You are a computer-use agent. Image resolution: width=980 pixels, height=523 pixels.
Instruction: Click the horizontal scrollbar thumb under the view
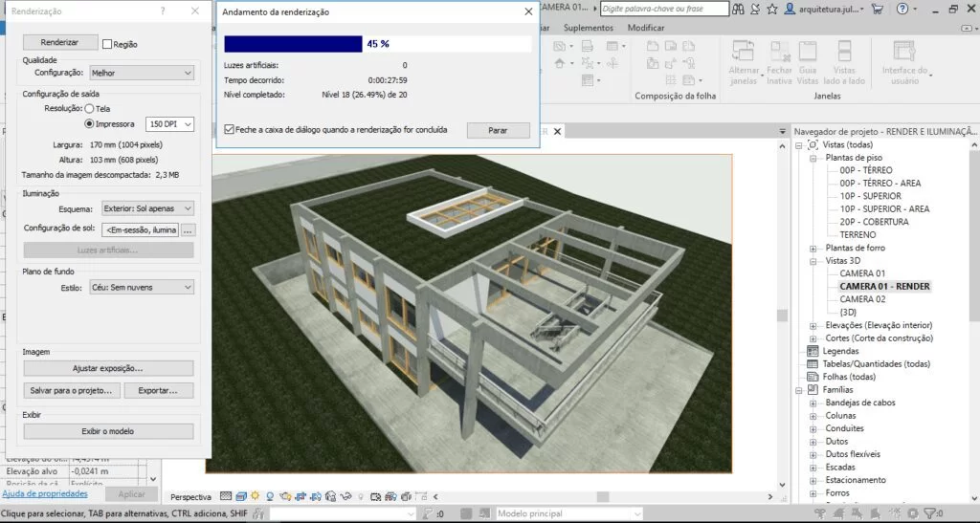[x=603, y=497]
